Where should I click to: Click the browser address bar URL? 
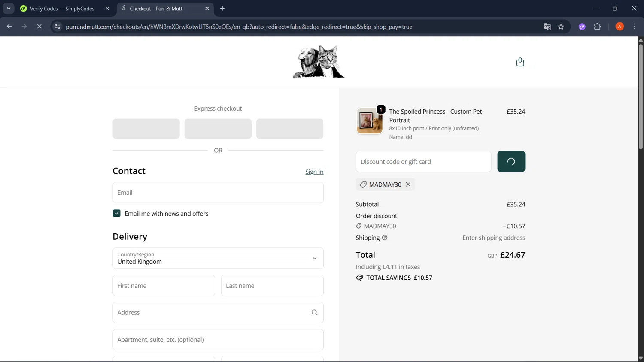click(239, 27)
